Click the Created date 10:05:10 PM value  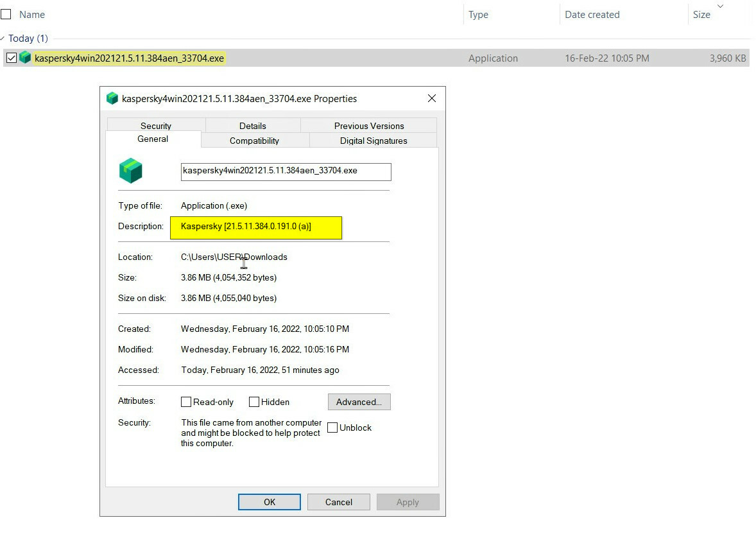click(264, 329)
